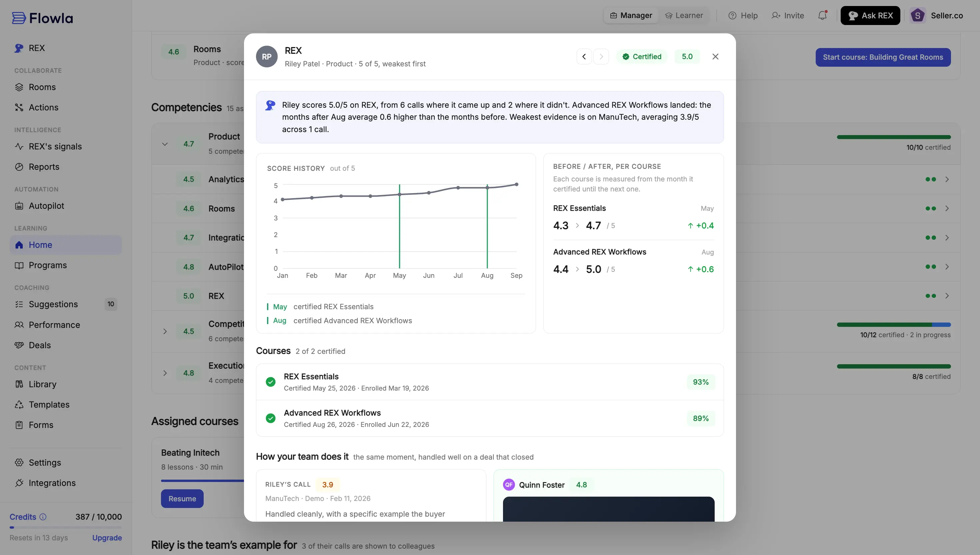
Task: Go to Learning Home
Action: tap(66, 245)
